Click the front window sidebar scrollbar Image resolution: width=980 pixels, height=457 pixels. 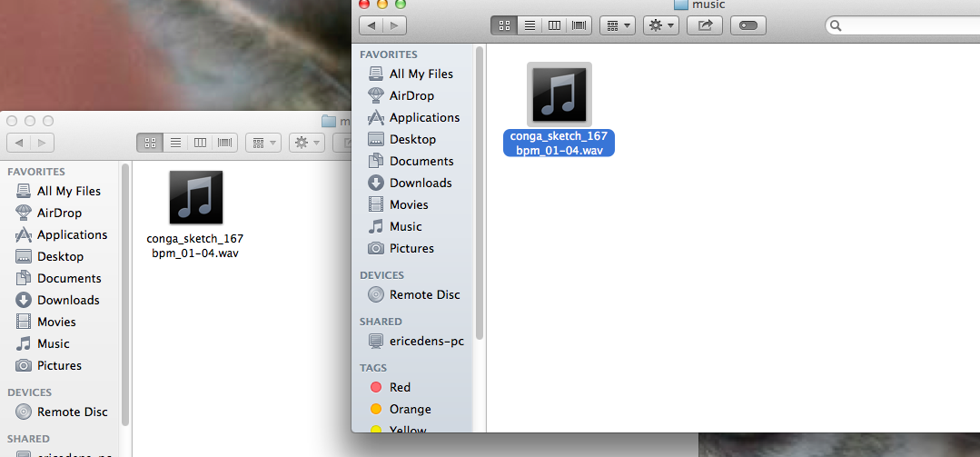pyautogui.click(x=480, y=194)
